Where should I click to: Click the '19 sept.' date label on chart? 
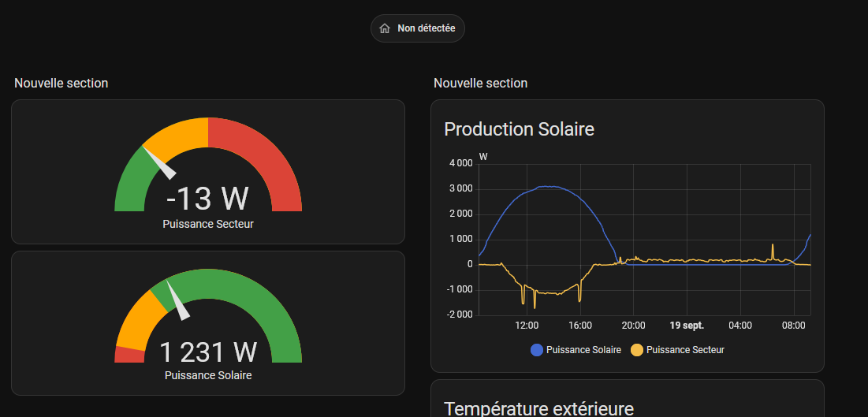point(687,326)
